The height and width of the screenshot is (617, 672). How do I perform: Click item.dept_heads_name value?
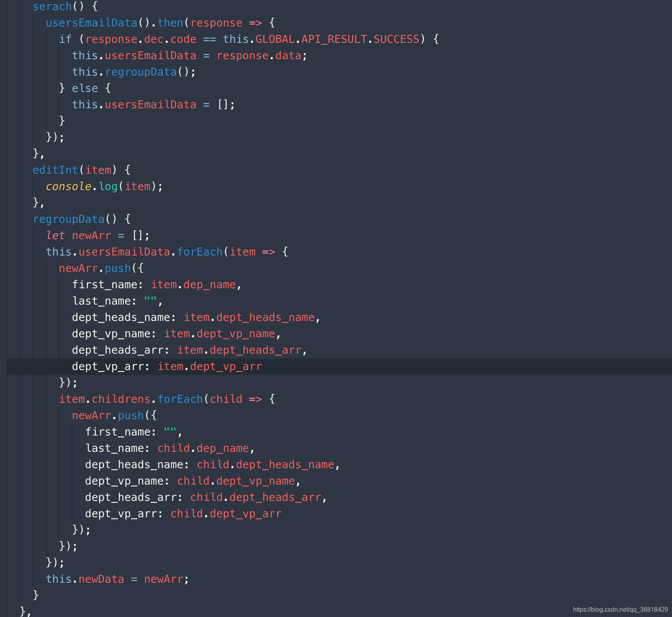point(249,317)
